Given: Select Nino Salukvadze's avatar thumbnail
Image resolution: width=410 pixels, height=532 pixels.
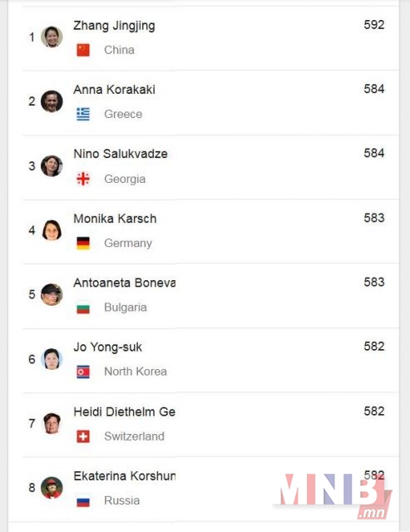Looking at the screenshot, I should 52,166.
